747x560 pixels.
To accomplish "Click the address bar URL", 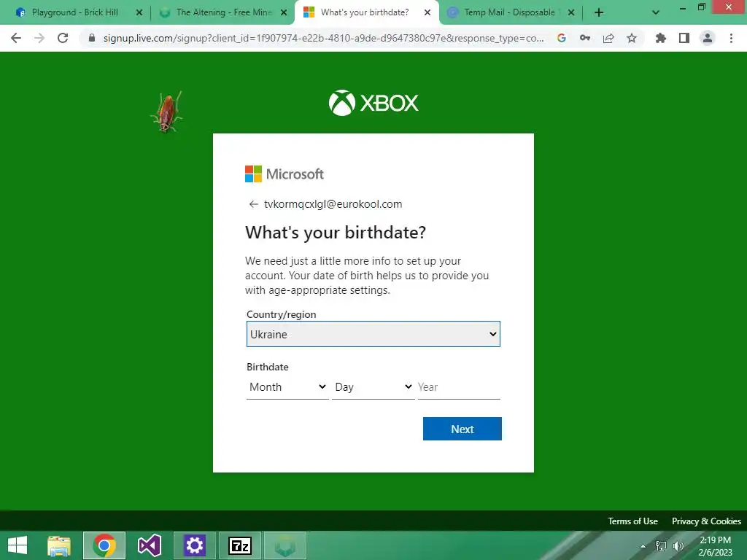I will click(323, 38).
